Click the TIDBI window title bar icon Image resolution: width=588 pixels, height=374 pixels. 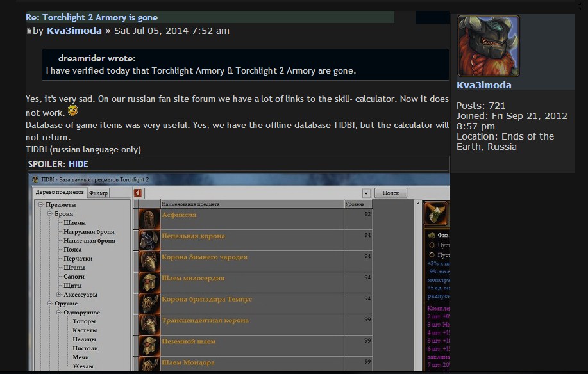click(x=35, y=179)
